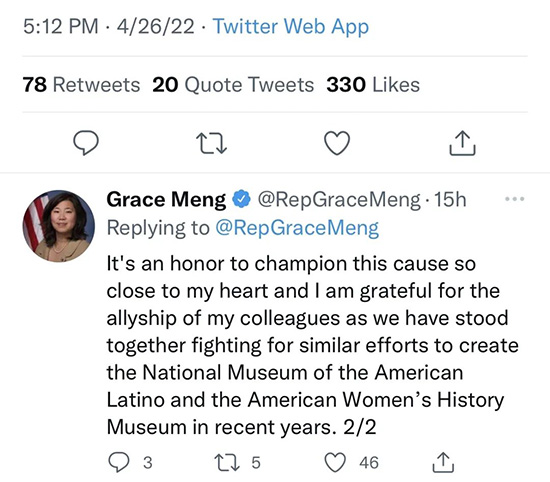Viewport: 550px width, 482px height.
Task: Open Grace Meng's profile picture
Action: [x=59, y=226]
